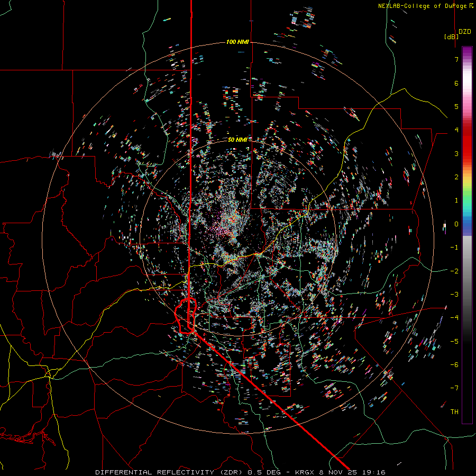476x476 pixels.
Task: Select the 50 NMI range ring label
Action: (x=237, y=140)
